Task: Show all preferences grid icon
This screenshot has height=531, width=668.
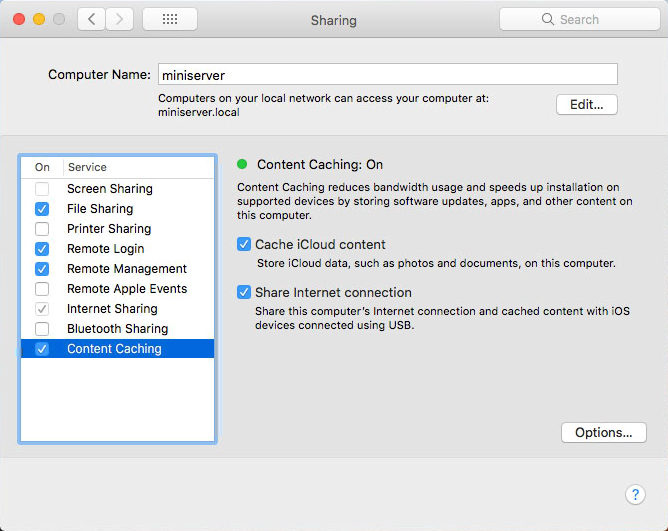Action: click(170, 19)
